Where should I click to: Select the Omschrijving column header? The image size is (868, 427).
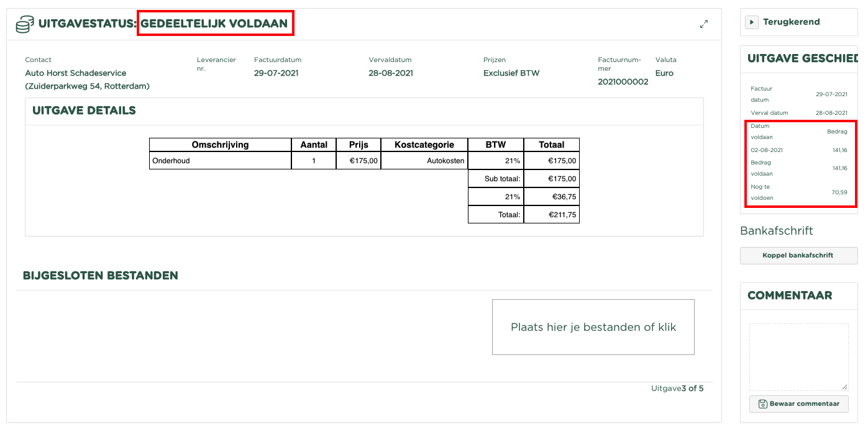click(220, 145)
